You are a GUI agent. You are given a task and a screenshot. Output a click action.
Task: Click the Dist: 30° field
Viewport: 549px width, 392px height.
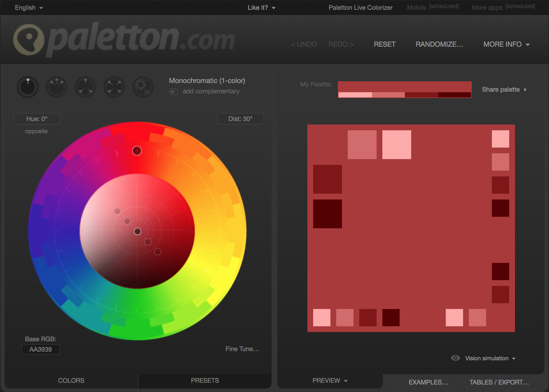pos(240,119)
